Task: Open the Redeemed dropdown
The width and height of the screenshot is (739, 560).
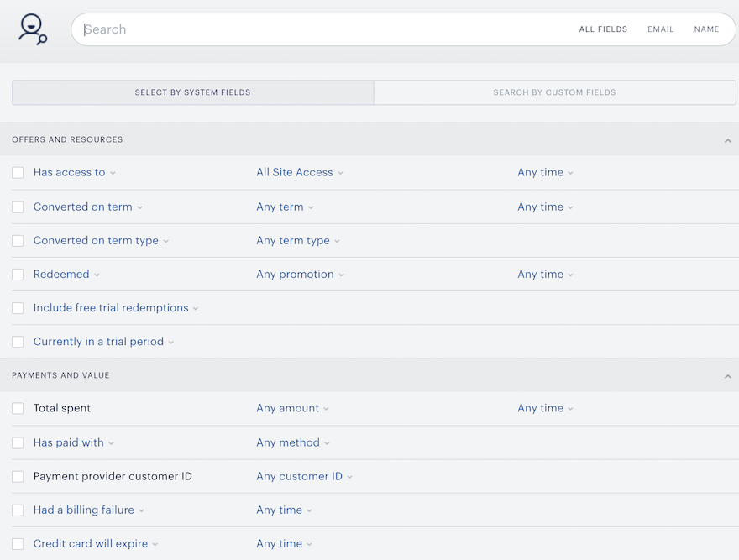Action: pos(66,275)
